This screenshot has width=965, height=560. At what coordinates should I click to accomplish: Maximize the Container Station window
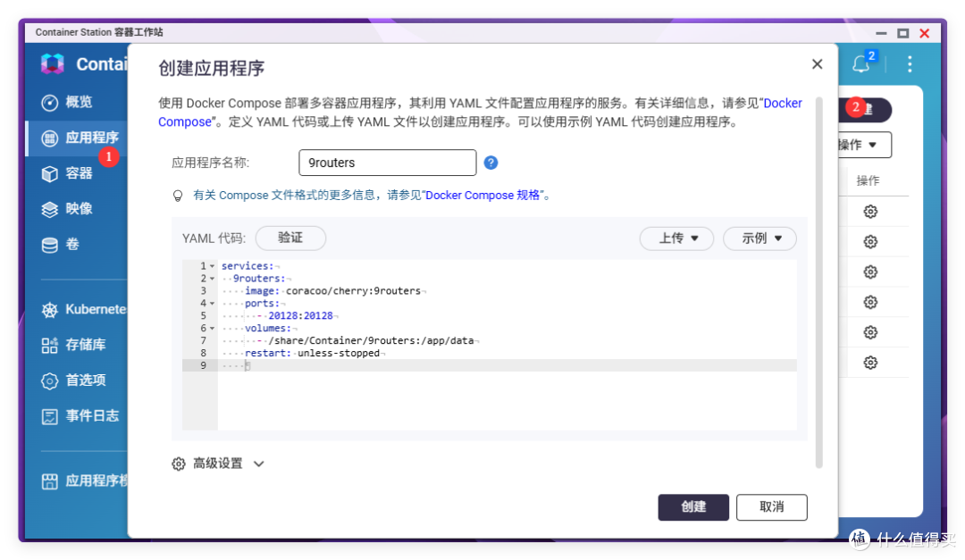click(x=902, y=33)
